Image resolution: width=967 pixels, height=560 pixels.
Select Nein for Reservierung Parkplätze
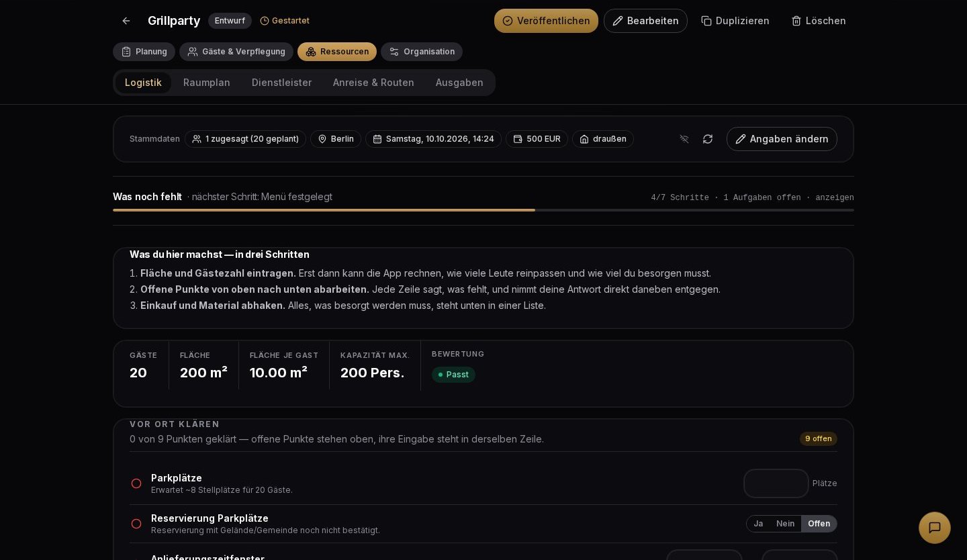pos(785,524)
